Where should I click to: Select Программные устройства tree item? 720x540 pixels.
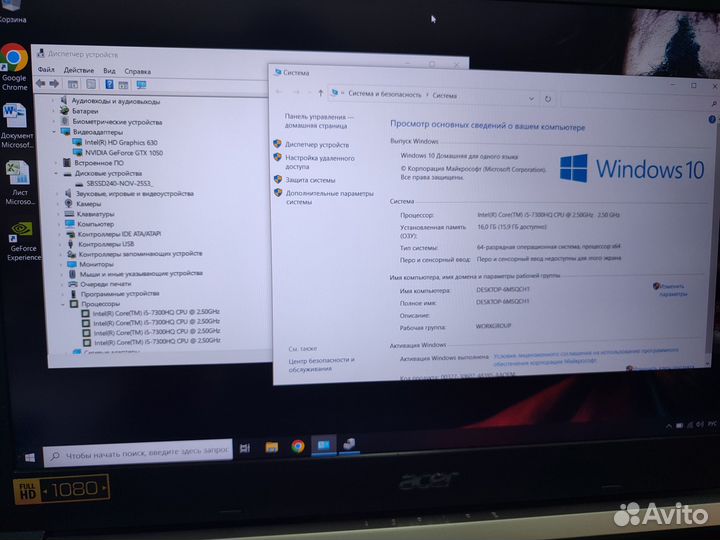point(120,294)
